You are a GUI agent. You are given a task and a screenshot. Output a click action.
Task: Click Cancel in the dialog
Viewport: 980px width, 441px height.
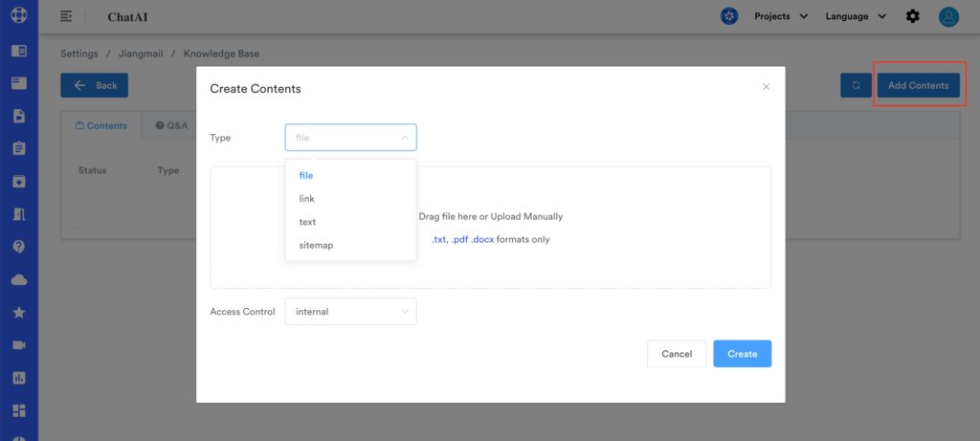coord(677,354)
